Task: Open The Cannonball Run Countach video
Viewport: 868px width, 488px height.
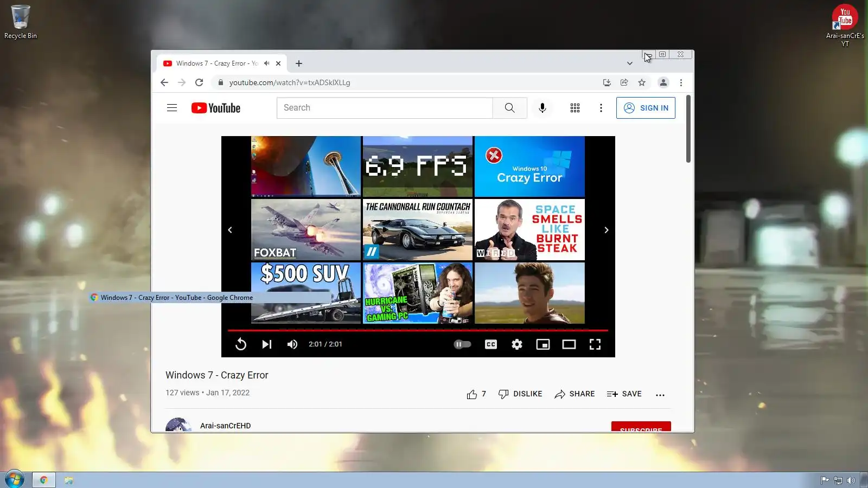Action: (418, 230)
